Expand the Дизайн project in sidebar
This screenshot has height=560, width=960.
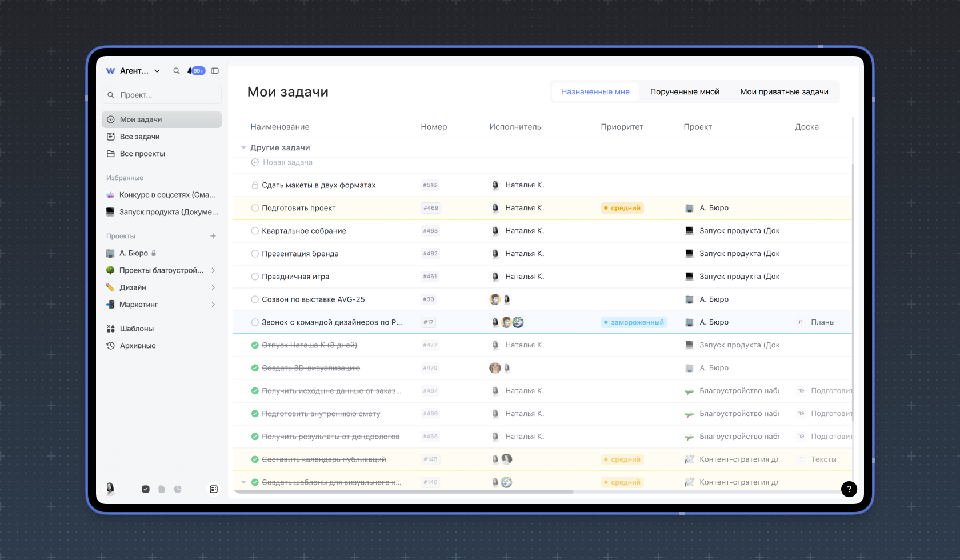(213, 287)
